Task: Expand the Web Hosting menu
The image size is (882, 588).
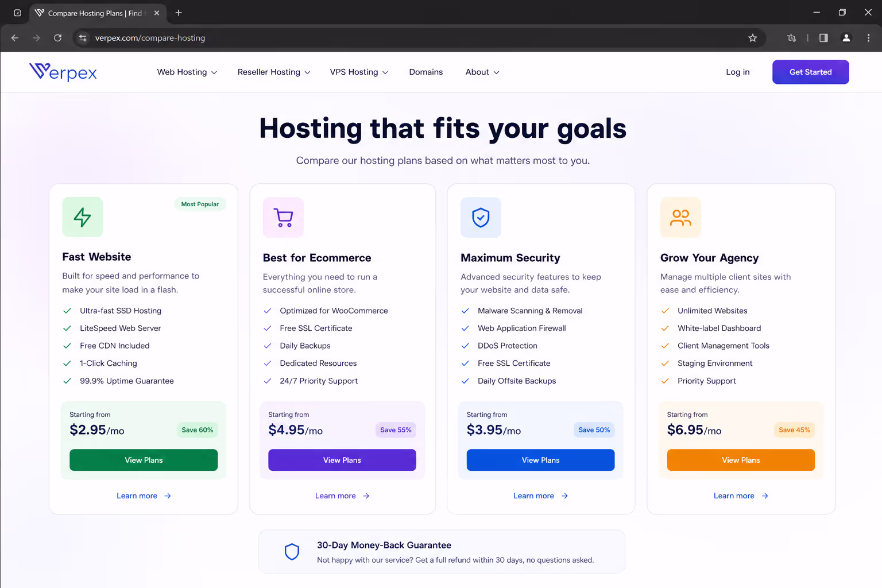Action: click(x=187, y=72)
